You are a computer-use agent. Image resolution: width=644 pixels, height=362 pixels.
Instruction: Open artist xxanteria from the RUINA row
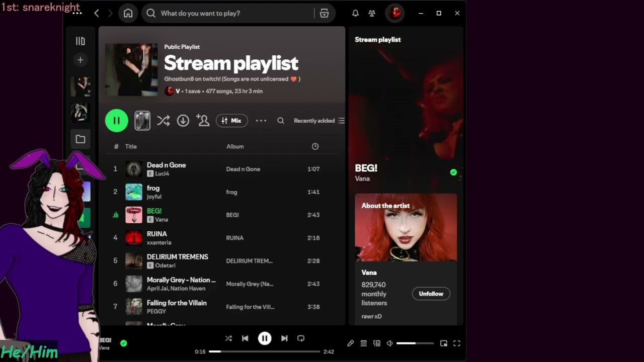click(x=159, y=242)
